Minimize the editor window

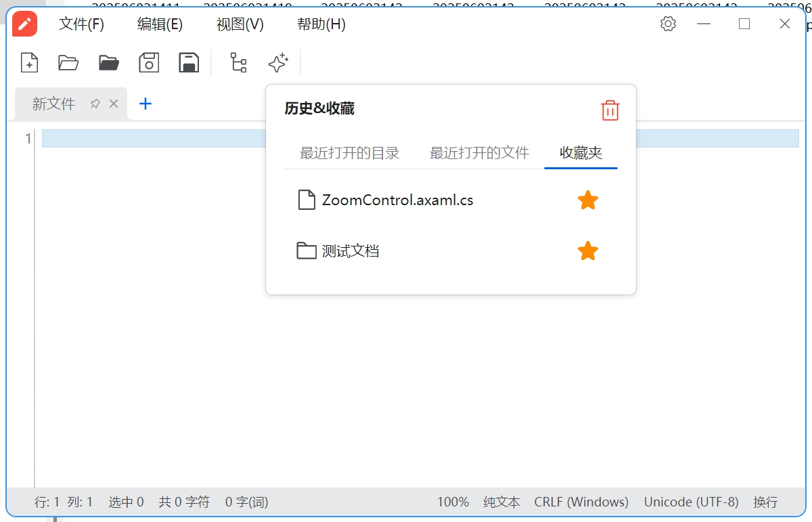[704, 24]
